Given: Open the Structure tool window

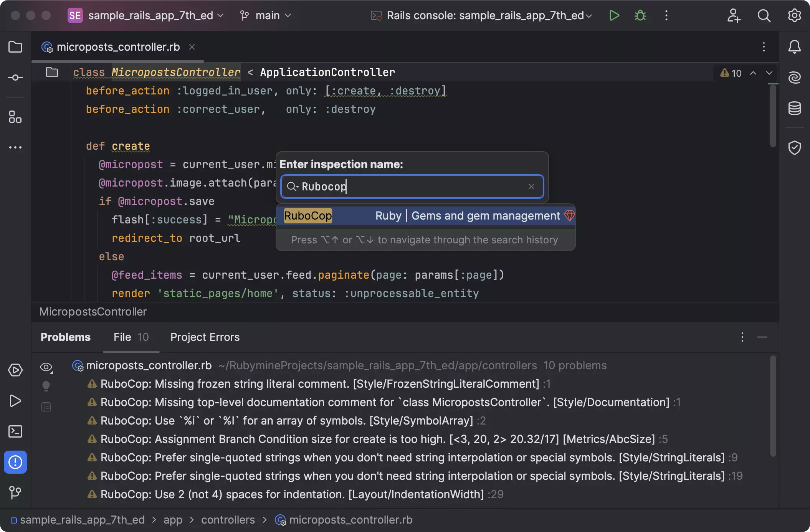Looking at the screenshot, I should coord(15,117).
